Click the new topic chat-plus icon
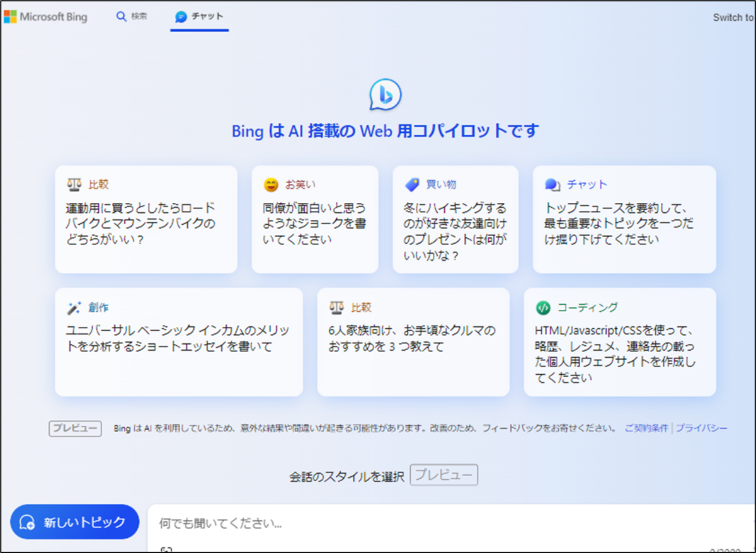 click(x=27, y=522)
